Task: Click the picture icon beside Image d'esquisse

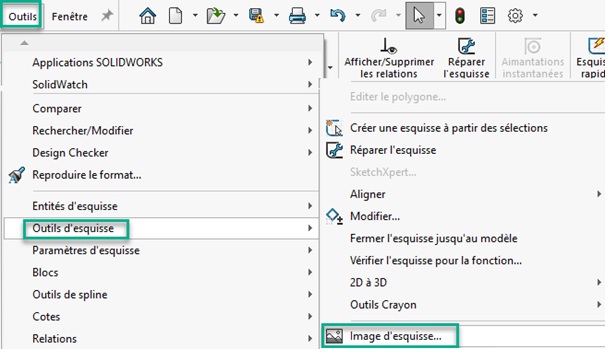Action: point(334,336)
